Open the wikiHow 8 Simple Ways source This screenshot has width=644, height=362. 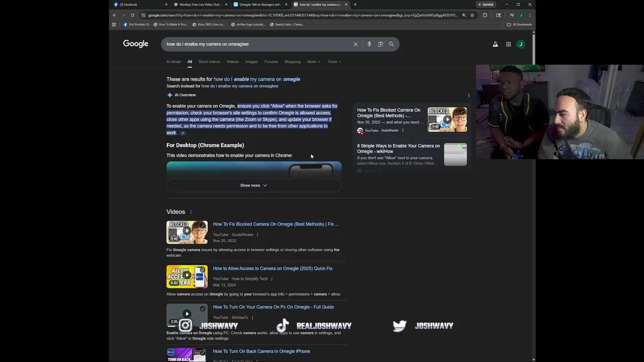tap(398, 148)
